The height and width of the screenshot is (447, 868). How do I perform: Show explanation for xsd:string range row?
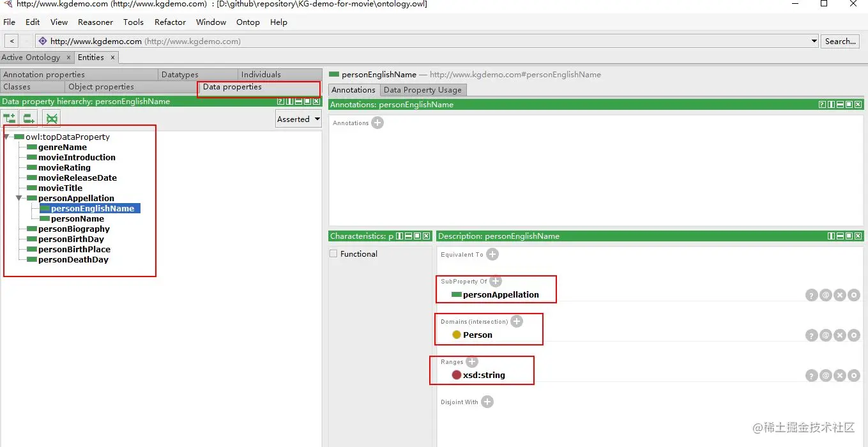(811, 375)
